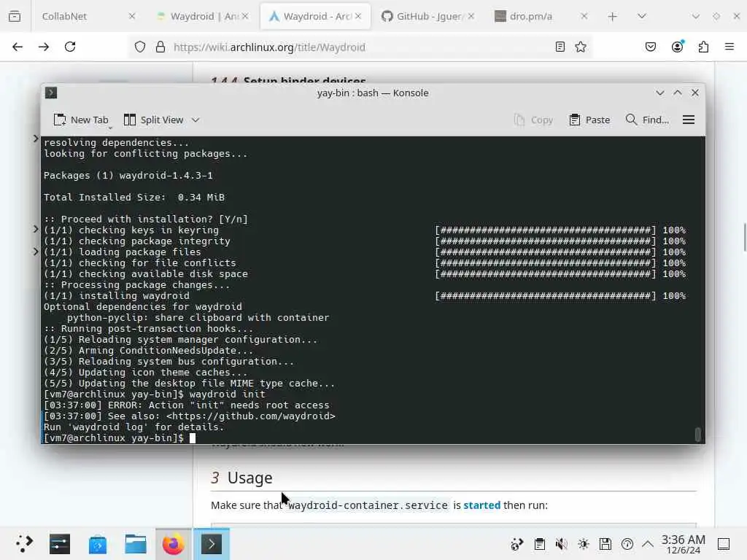Select the Waydroid ArchWiki tab
Image resolution: width=747 pixels, height=560 pixels.
(x=315, y=16)
